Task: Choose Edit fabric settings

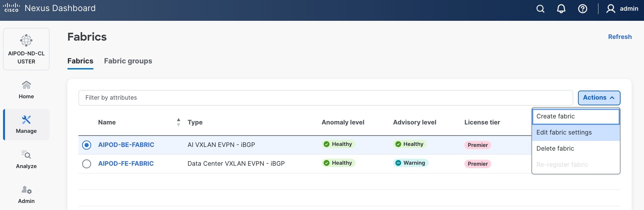Action: [576, 133]
